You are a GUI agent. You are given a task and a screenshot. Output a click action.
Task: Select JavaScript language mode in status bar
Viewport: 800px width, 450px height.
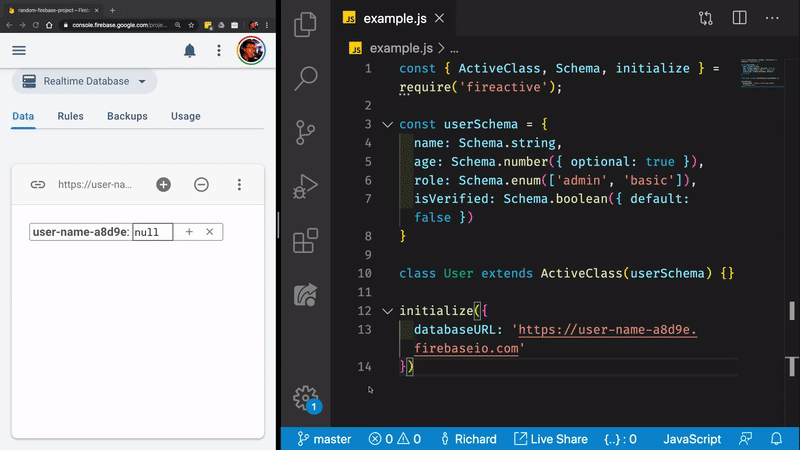coord(692,439)
